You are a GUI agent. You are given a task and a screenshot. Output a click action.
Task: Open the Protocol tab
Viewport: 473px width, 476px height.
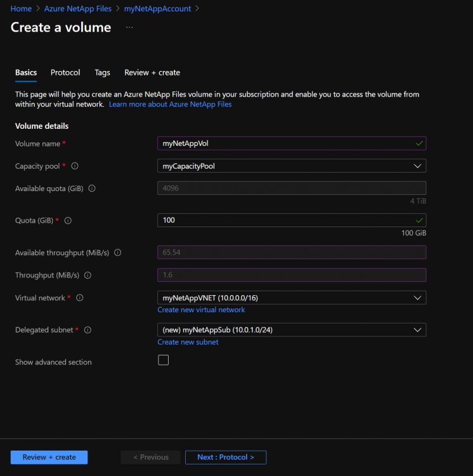(x=65, y=72)
